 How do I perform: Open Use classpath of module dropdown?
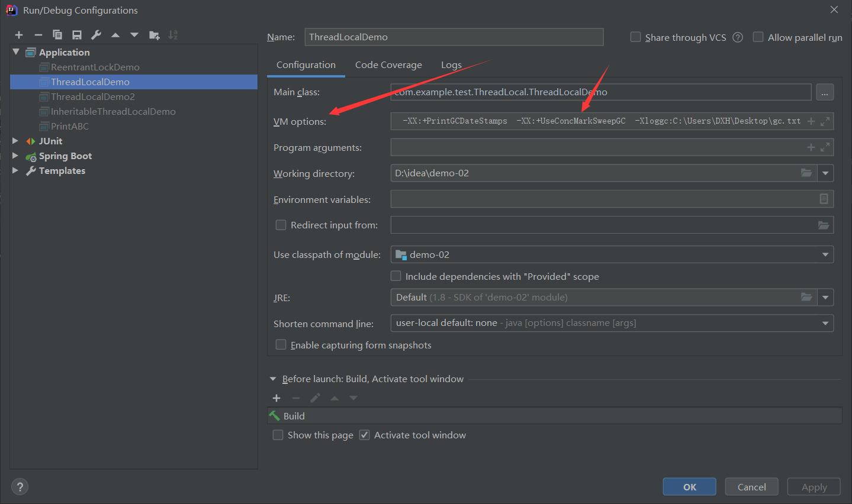pyautogui.click(x=825, y=254)
